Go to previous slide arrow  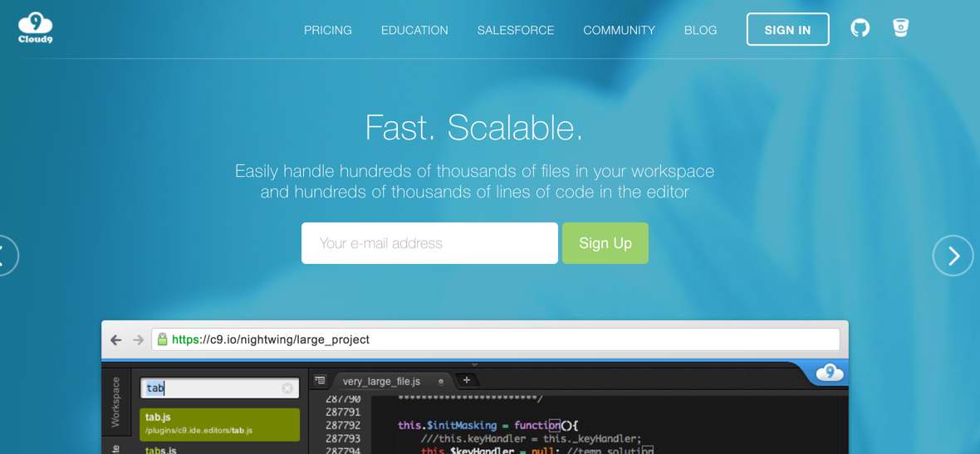[x=5, y=256]
